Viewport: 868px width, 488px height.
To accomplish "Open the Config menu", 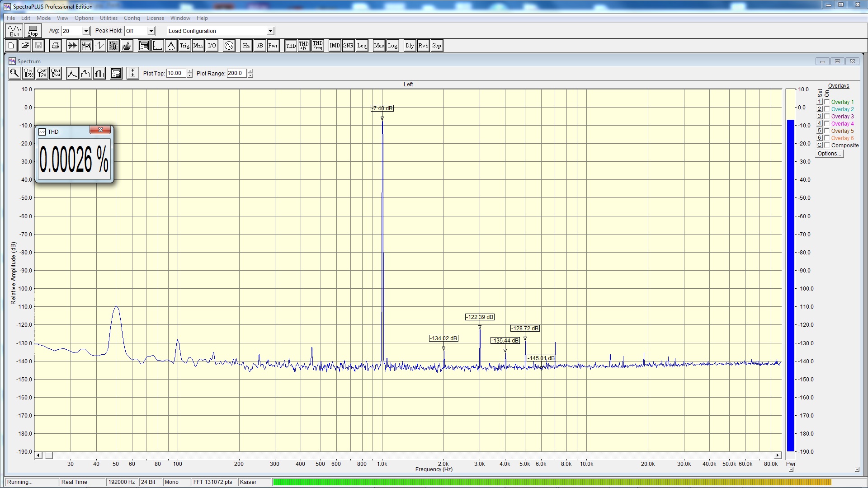I will point(132,18).
